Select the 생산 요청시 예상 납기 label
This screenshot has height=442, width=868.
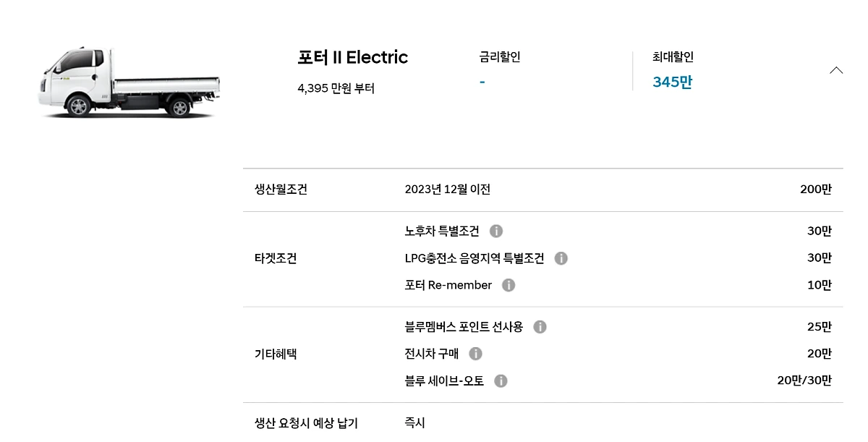click(x=306, y=423)
